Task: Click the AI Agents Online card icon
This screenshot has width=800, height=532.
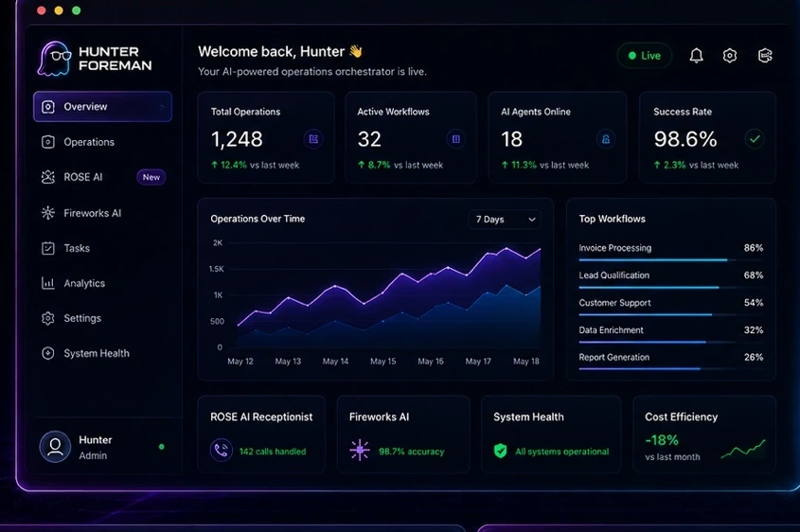Action: tap(606, 139)
